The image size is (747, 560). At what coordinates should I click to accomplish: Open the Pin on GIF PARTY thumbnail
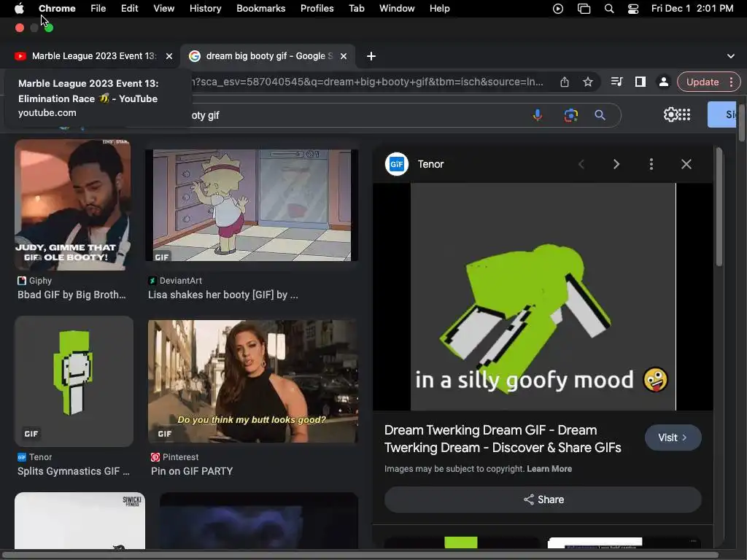(252, 381)
